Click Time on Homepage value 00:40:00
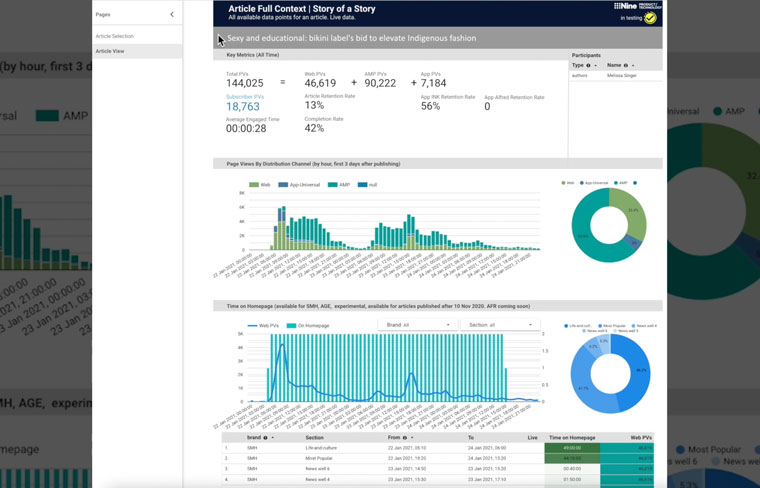 point(572,469)
